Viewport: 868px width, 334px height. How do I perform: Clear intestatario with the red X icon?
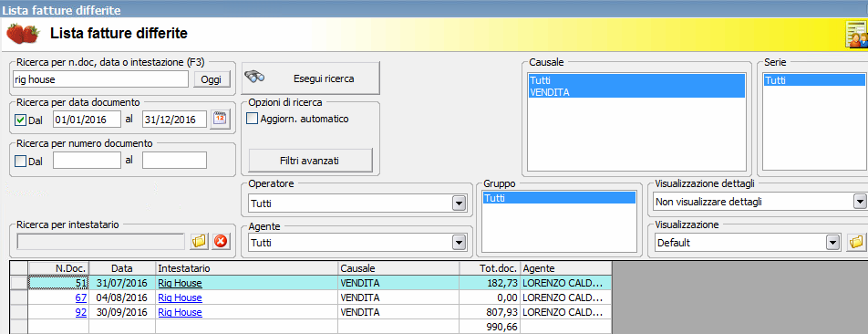221,242
